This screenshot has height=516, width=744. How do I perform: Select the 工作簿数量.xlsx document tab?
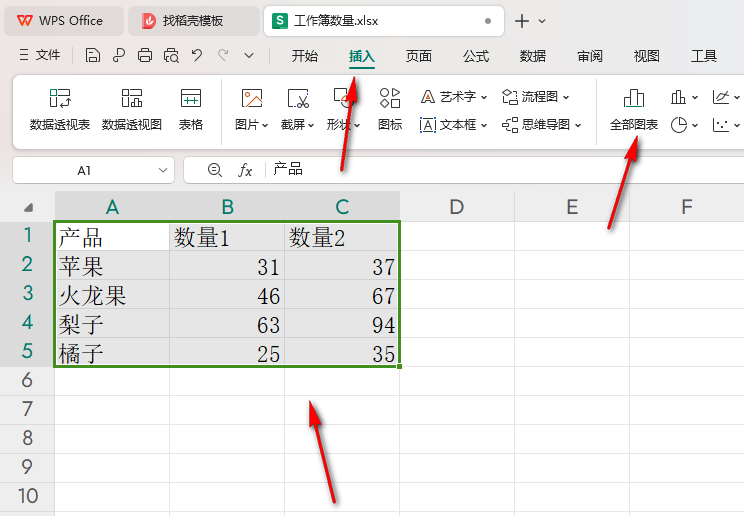(383, 21)
